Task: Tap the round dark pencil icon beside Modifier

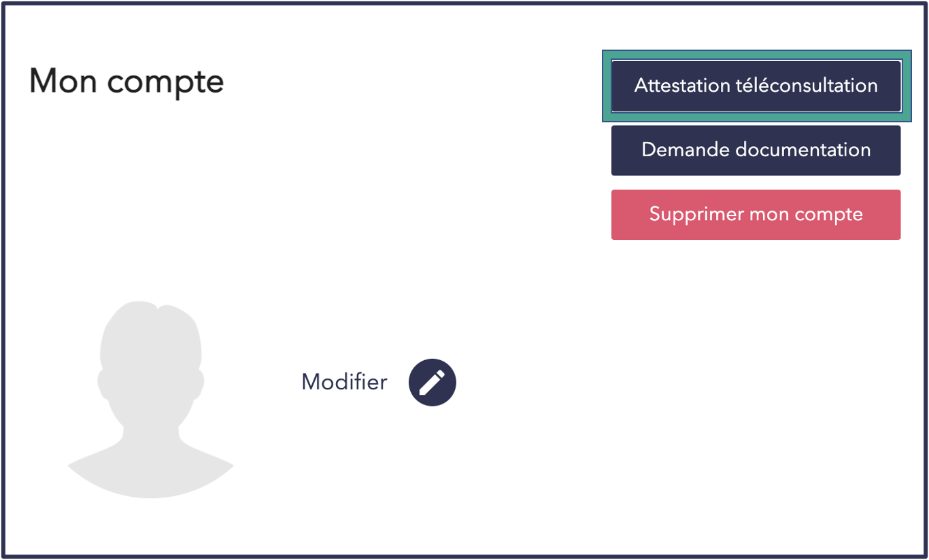Action: (432, 383)
